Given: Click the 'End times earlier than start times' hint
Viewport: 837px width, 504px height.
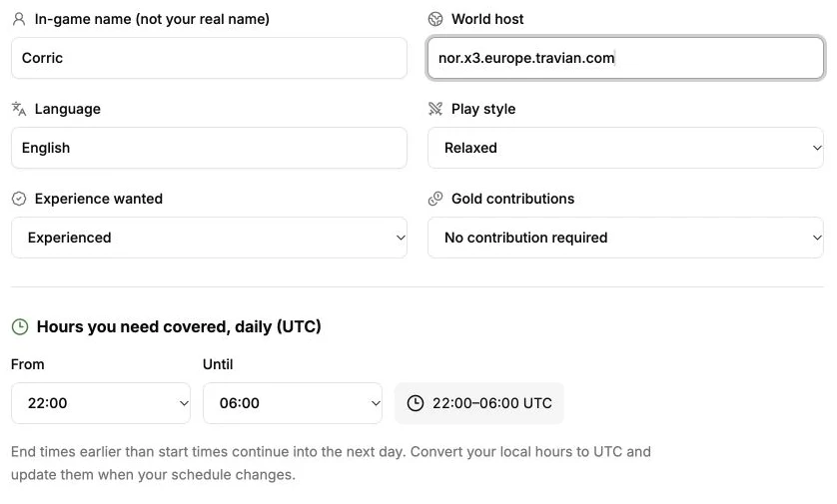Looking at the screenshot, I should tap(331, 463).
